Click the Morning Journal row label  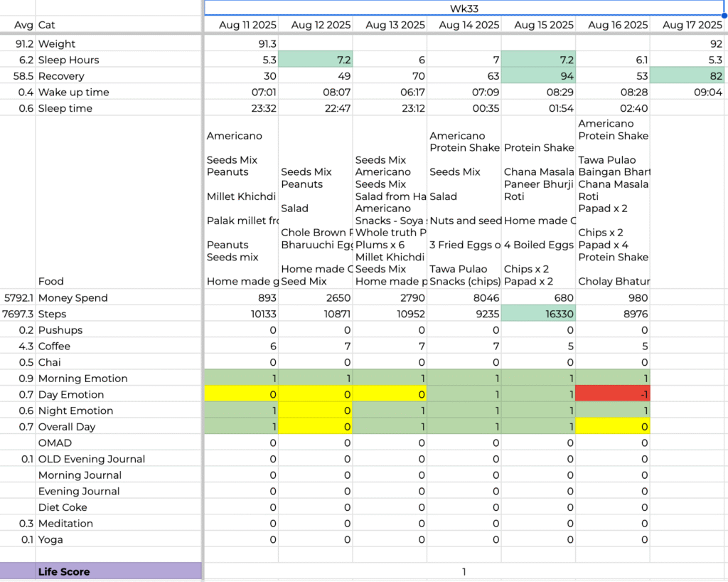point(80,475)
